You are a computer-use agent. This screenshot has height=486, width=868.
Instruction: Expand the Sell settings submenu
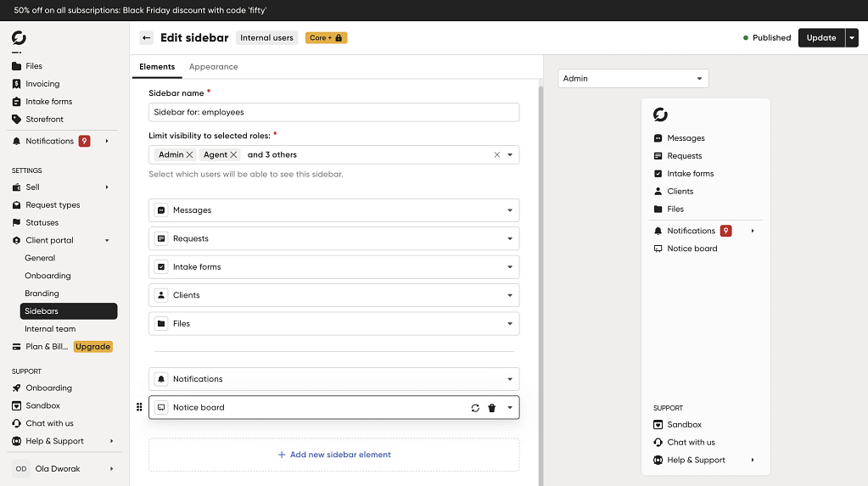[x=107, y=187]
